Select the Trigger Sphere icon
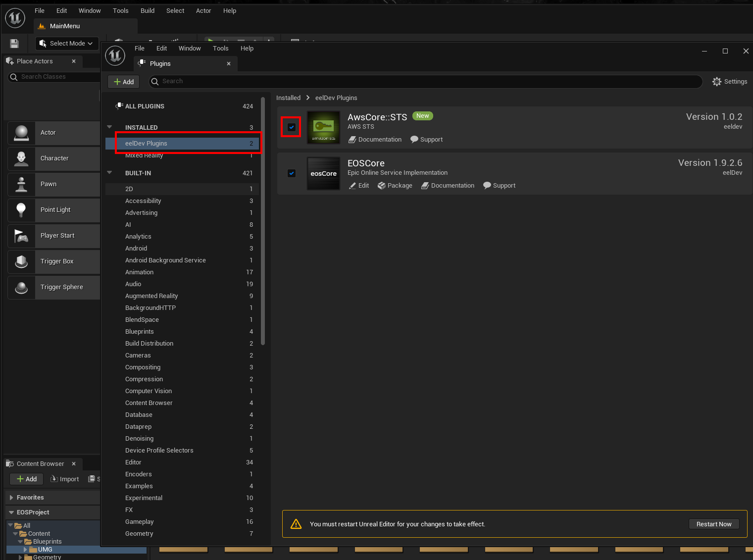The image size is (753, 560). [21, 288]
